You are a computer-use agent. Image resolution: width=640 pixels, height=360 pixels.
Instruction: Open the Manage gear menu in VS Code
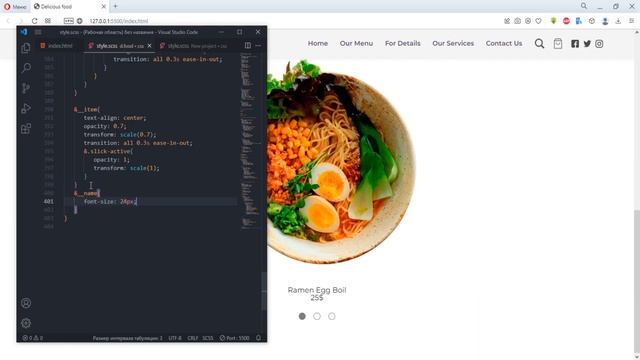(26, 323)
